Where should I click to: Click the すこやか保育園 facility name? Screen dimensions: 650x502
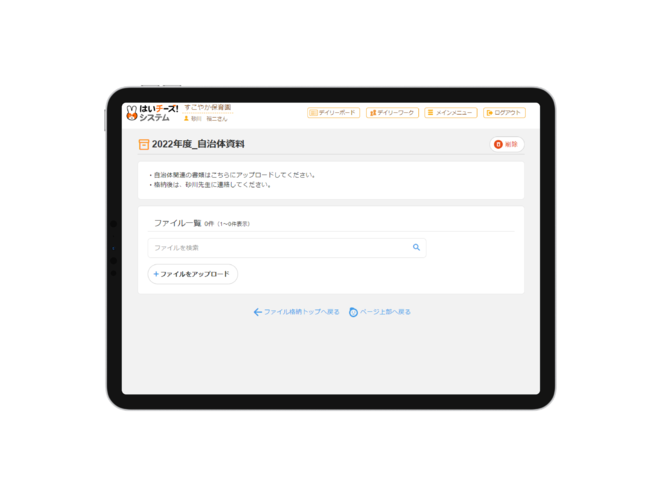pyautogui.click(x=208, y=107)
